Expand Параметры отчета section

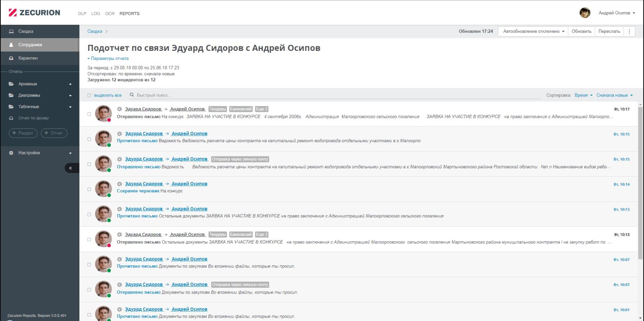pyautogui.click(x=108, y=58)
